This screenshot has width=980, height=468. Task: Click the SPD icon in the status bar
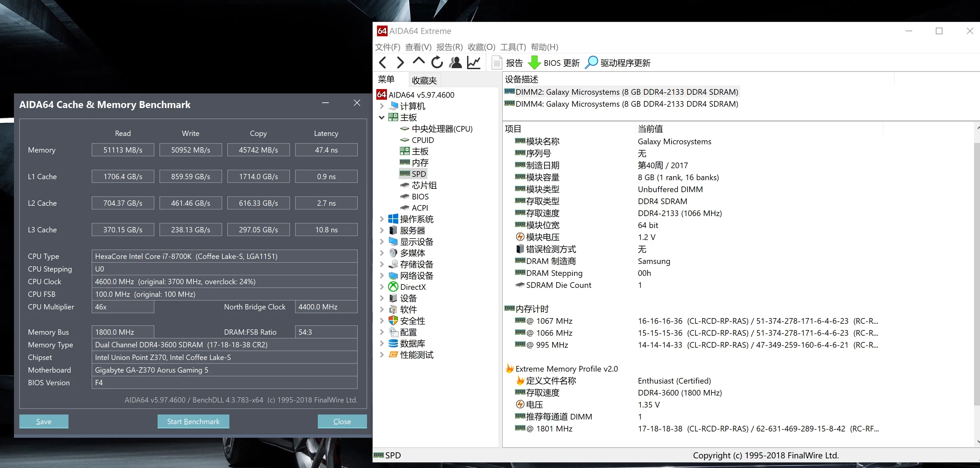379,455
